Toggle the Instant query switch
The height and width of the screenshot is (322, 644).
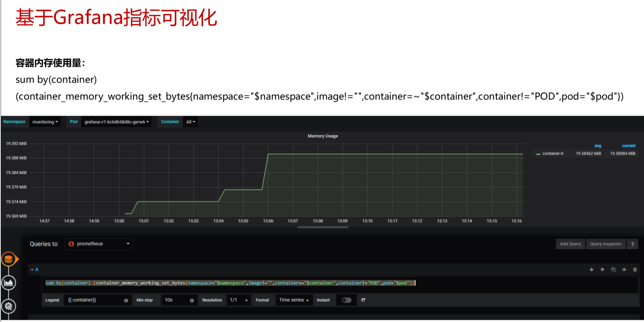point(346,300)
